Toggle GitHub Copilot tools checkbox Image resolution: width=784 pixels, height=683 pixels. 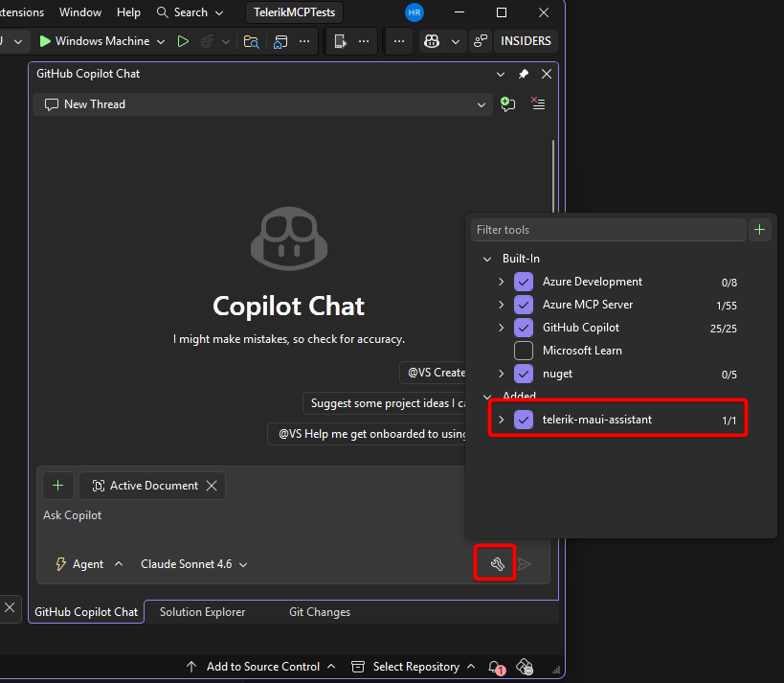(524, 328)
